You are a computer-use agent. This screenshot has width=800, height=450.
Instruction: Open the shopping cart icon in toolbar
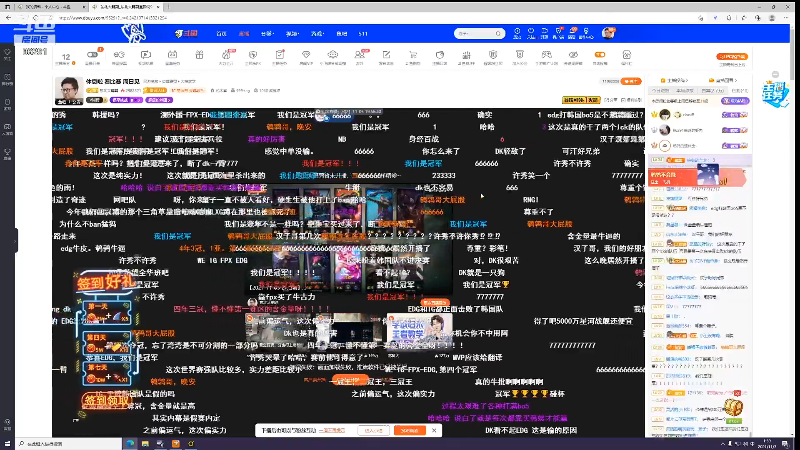(x=413, y=55)
